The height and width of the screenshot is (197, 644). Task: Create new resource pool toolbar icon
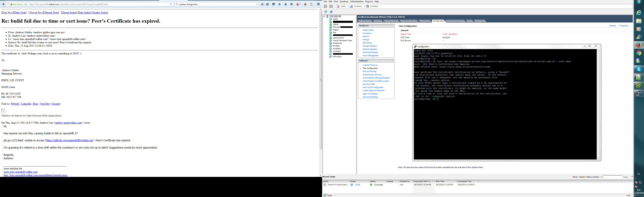331,12
